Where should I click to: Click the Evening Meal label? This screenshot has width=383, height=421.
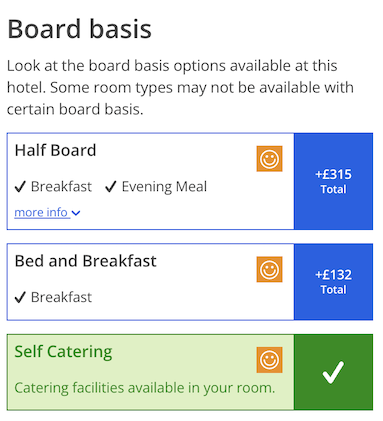coord(164,187)
